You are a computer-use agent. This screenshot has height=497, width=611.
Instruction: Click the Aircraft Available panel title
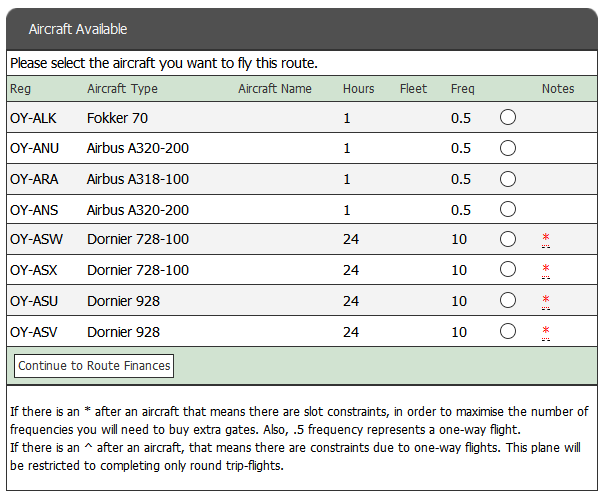78,30
